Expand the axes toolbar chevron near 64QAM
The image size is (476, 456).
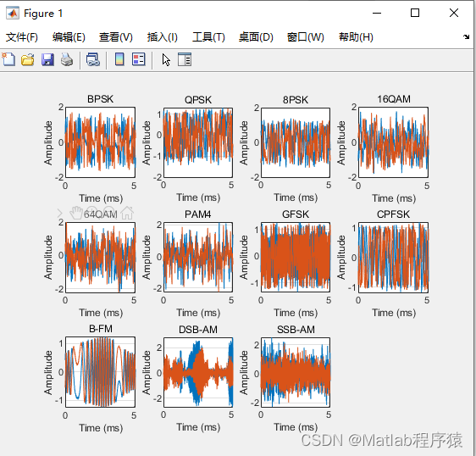click(x=59, y=214)
